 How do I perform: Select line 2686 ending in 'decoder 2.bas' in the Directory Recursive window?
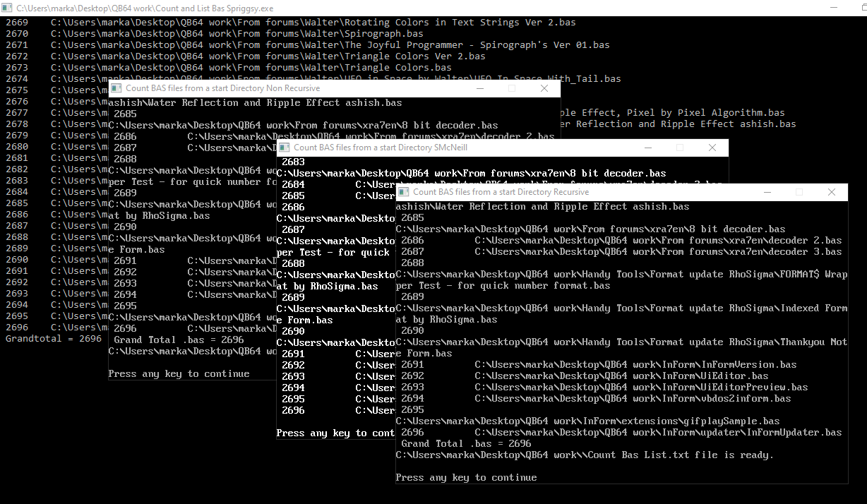621,240
